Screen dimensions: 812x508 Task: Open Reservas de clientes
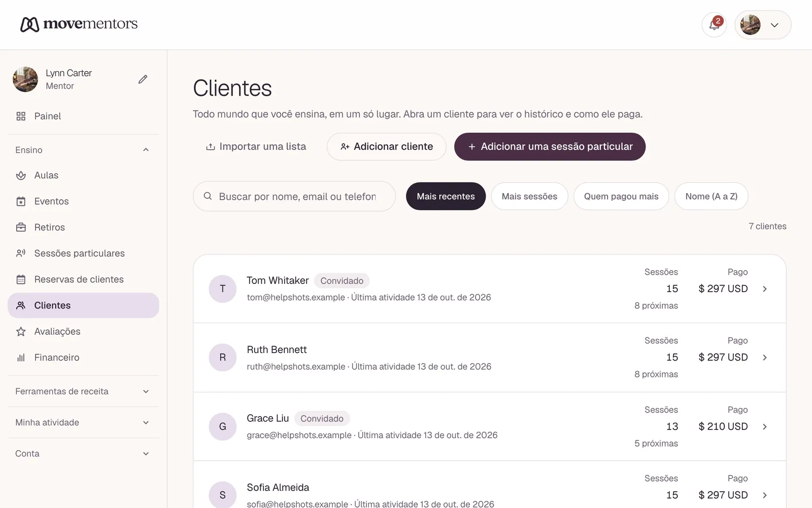pyautogui.click(x=83, y=279)
